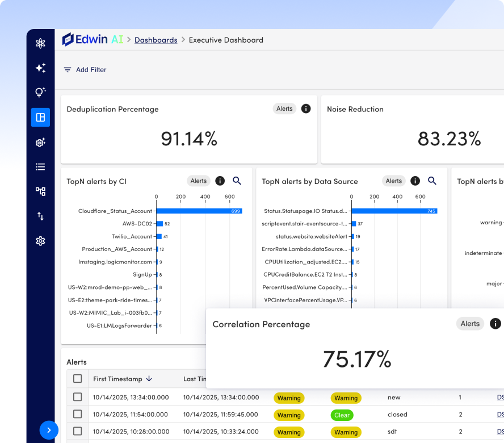Click the Dashboards breadcrumb link

pyautogui.click(x=156, y=40)
